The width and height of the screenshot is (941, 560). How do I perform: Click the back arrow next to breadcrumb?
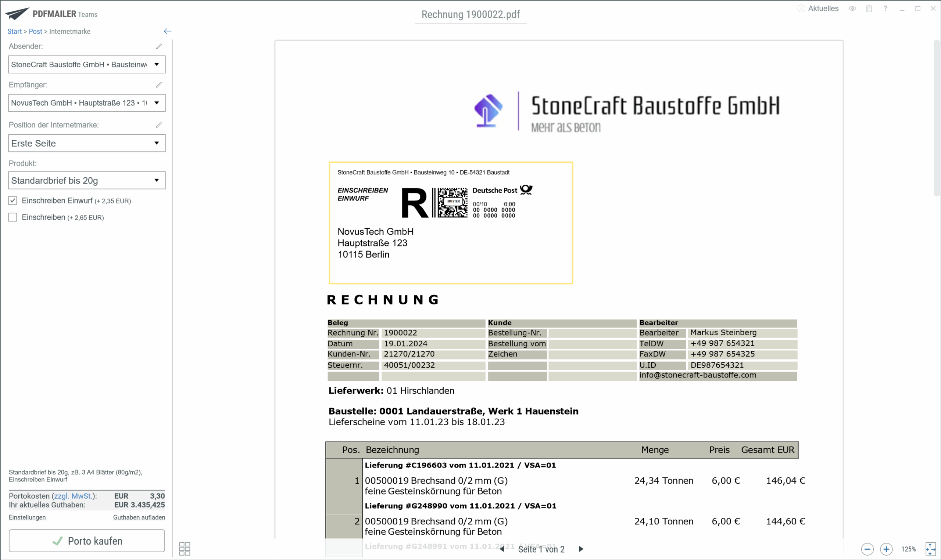coord(168,31)
